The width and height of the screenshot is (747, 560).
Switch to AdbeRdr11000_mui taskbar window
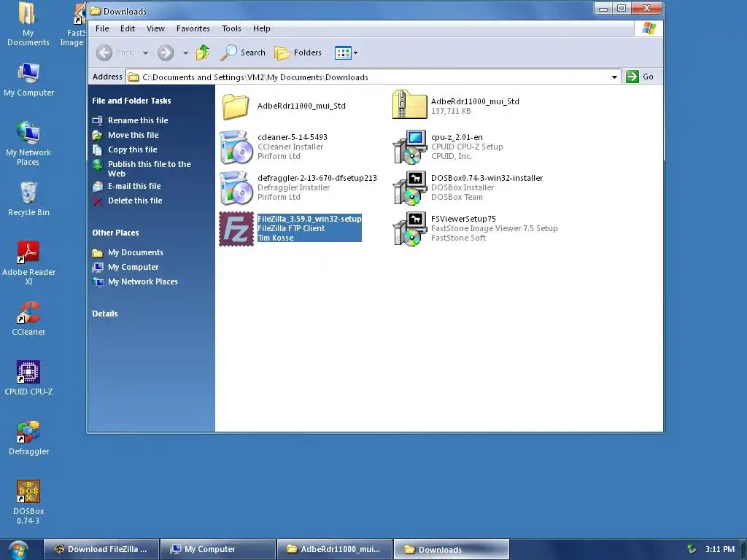point(334,549)
